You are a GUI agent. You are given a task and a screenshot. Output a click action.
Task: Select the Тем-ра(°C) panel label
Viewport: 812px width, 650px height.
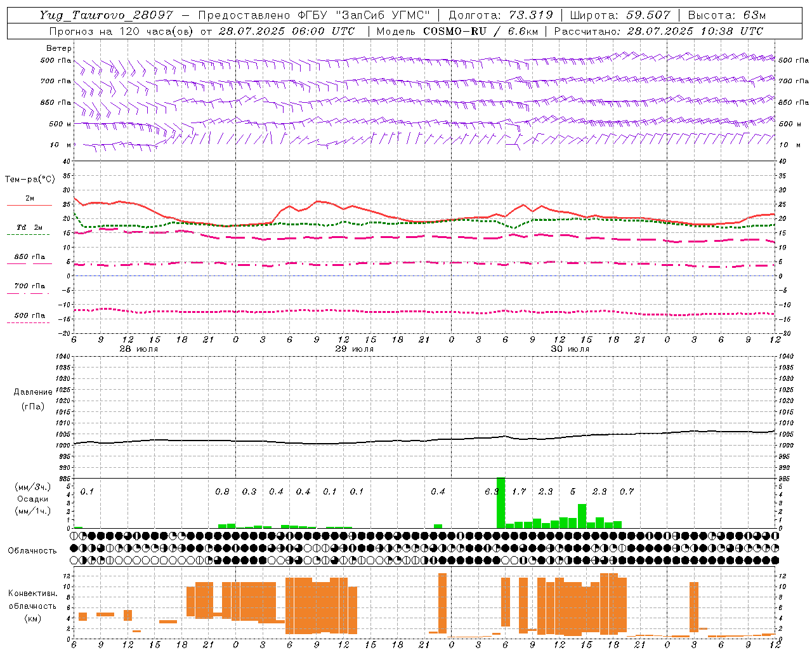tap(30, 180)
